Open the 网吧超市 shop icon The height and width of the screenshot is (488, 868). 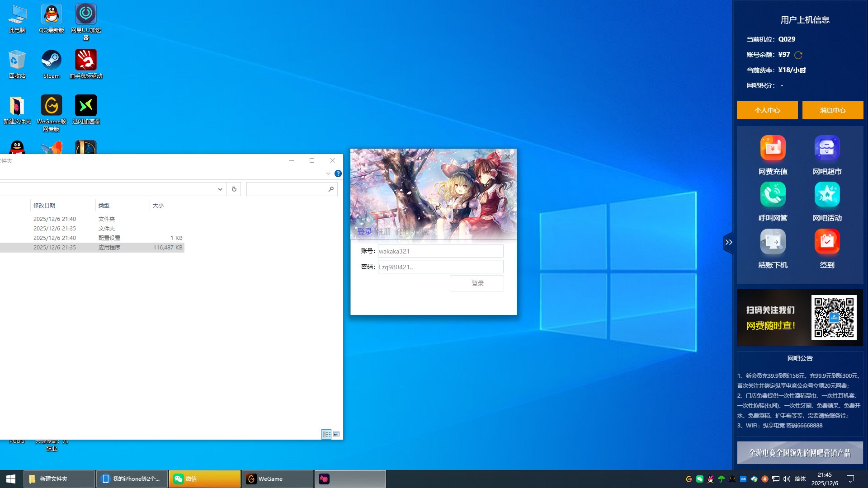point(827,149)
